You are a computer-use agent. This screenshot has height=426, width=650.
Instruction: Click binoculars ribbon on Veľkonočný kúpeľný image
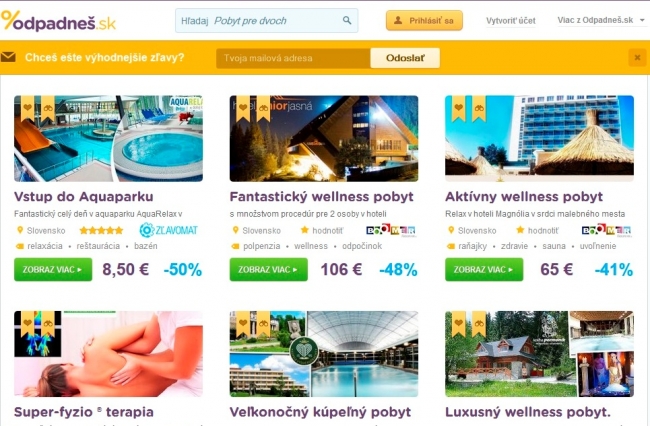[263, 324]
